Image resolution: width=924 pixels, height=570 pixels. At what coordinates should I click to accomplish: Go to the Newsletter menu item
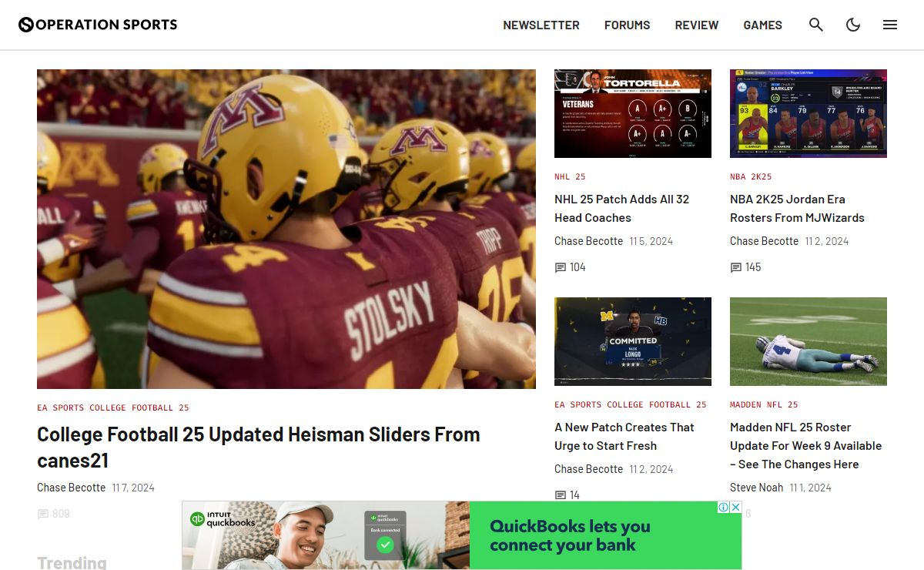point(541,25)
